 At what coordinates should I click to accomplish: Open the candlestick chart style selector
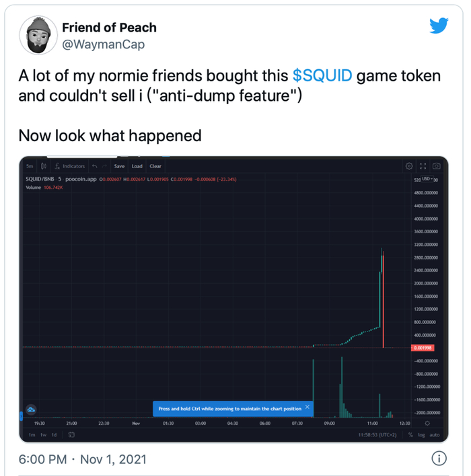(x=44, y=166)
